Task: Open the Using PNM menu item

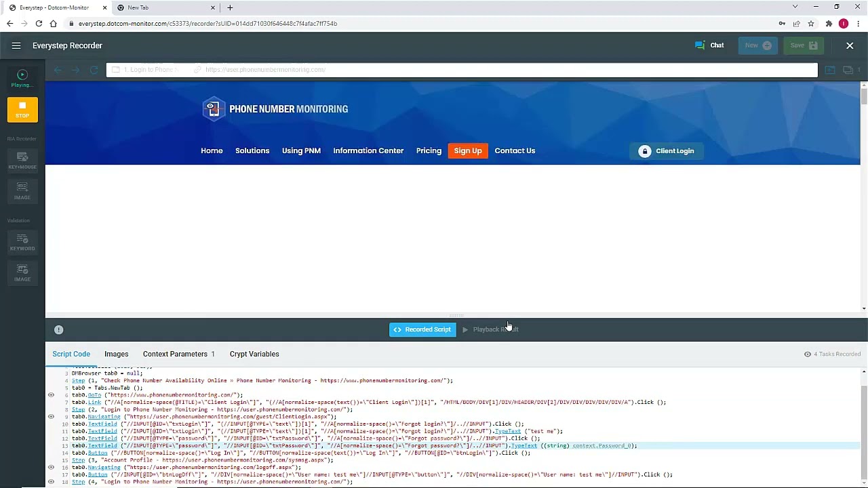Action: [301, 150]
